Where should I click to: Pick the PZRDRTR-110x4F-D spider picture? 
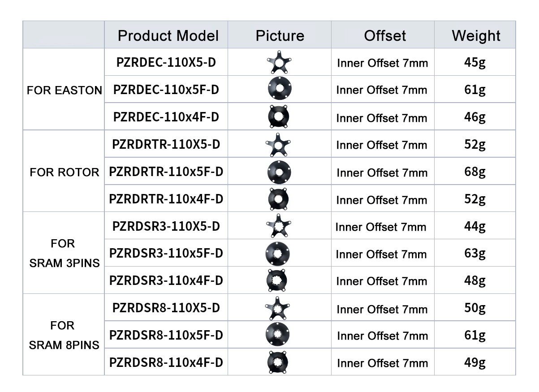coord(278,199)
